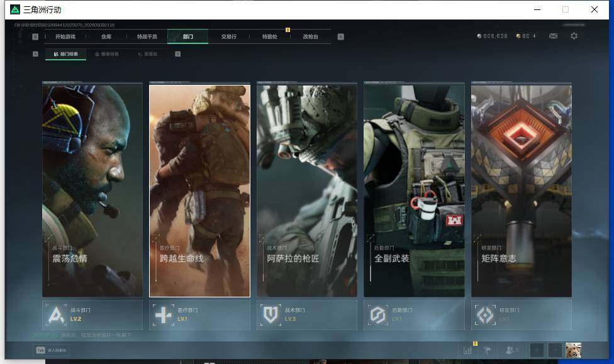This screenshot has width=614, height=364.
Task: Click the 研发部门 diamond emblem icon
Action: click(485, 315)
